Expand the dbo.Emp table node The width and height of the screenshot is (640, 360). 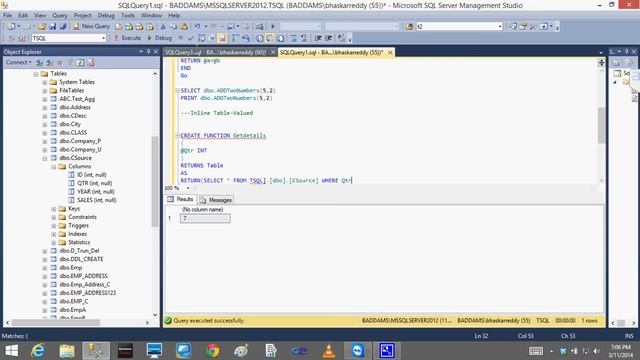pos(45,268)
